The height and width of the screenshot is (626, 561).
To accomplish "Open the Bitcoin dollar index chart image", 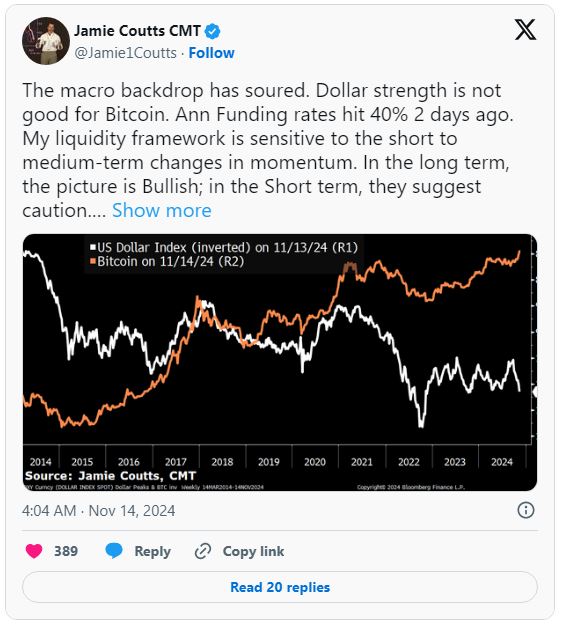I will click(280, 363).
